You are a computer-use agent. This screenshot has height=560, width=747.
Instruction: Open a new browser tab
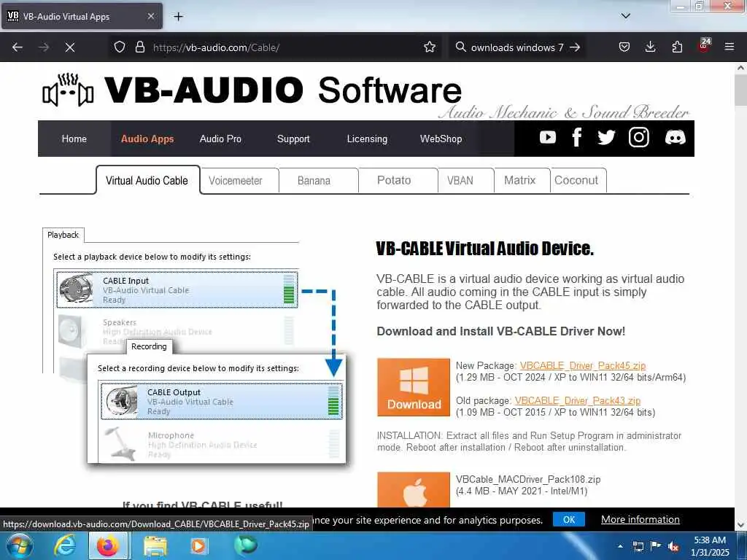tap(178, 17)
